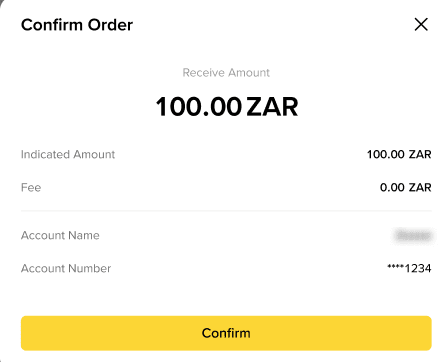Click the Receive Amount label
This screenshot has height=362, width=448.
click(x=226, y=73)
